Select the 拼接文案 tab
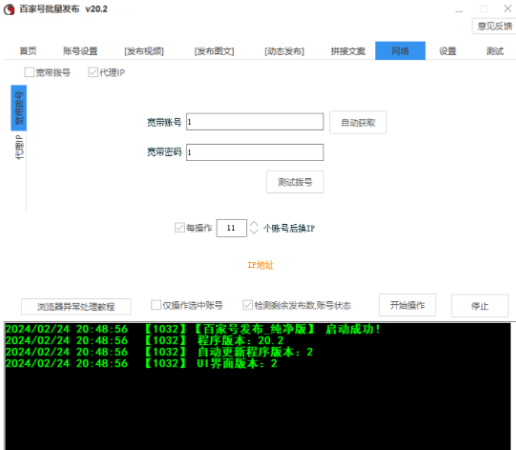The image size is (516, 450). pos(348,51)
